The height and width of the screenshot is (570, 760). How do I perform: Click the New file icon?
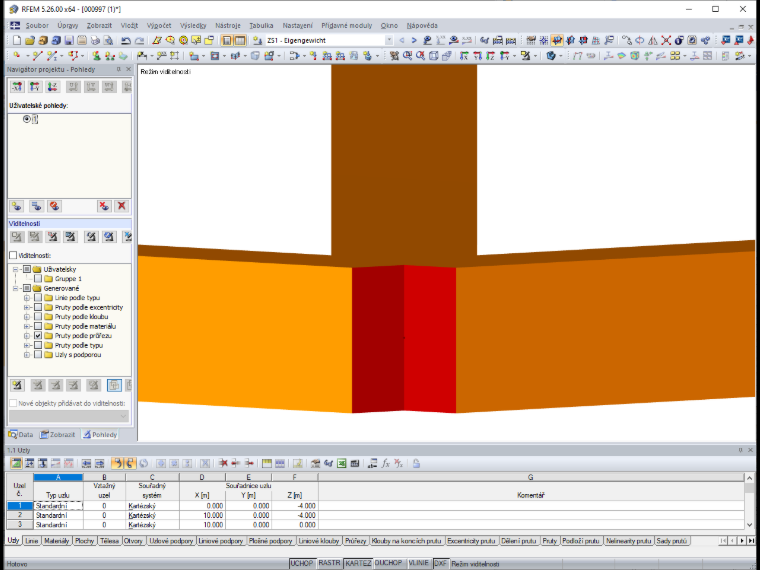17,41
